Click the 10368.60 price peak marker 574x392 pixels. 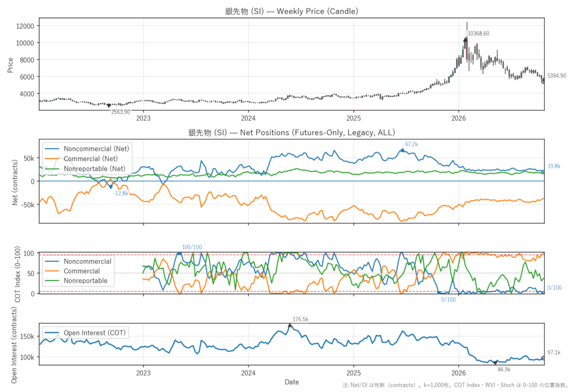465,39
